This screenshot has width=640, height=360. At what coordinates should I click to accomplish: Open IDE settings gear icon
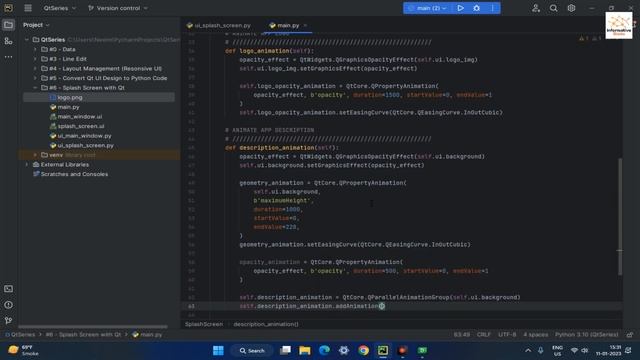pos(571,8)
